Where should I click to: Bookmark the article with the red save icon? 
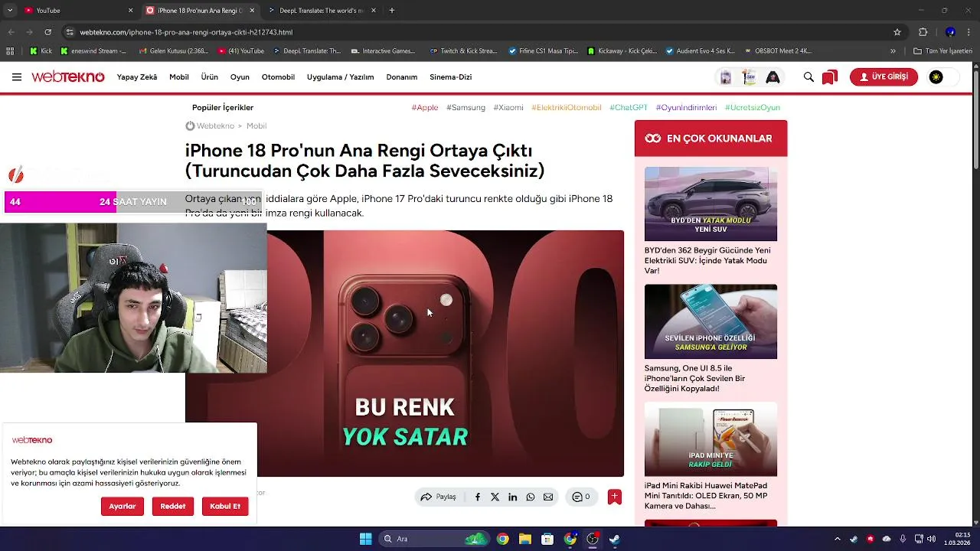tap(614, 497)
